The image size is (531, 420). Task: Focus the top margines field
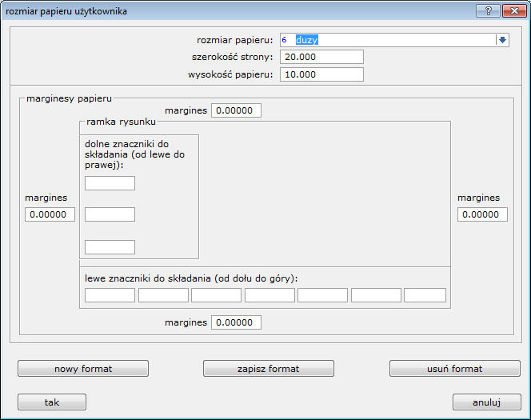click(x=236, y=110)
